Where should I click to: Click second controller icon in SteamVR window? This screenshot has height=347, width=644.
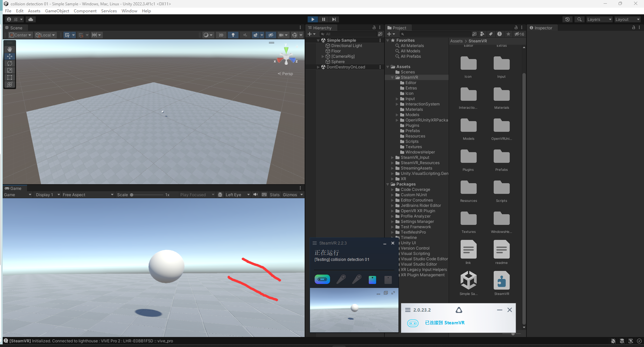pos(357,279)
